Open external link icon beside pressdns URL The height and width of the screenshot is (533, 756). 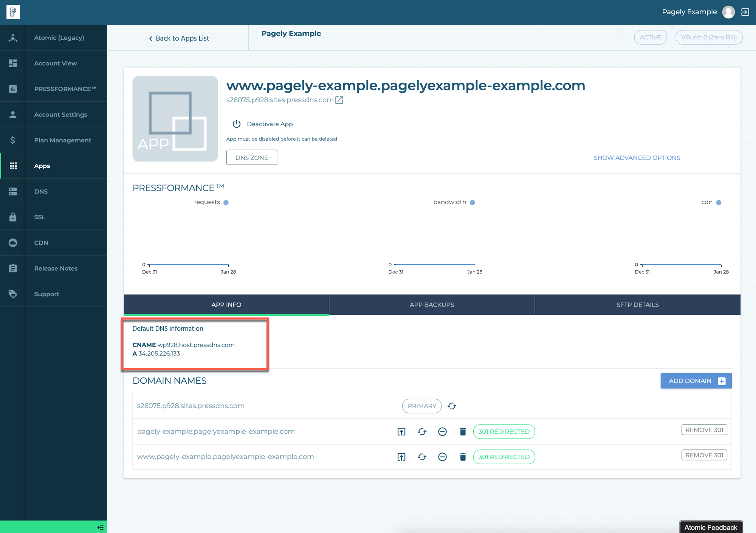pyautogui.click(x=339, y=100)
